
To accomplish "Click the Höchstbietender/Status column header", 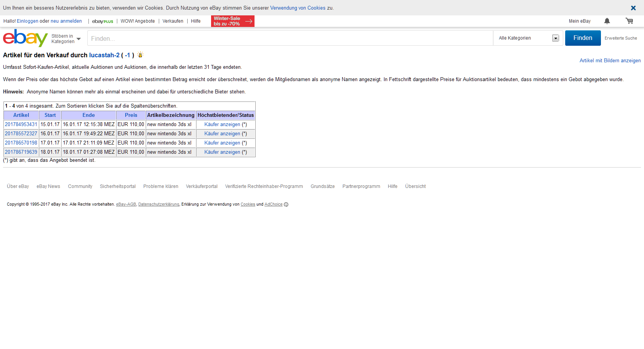I will click(226, 115).
